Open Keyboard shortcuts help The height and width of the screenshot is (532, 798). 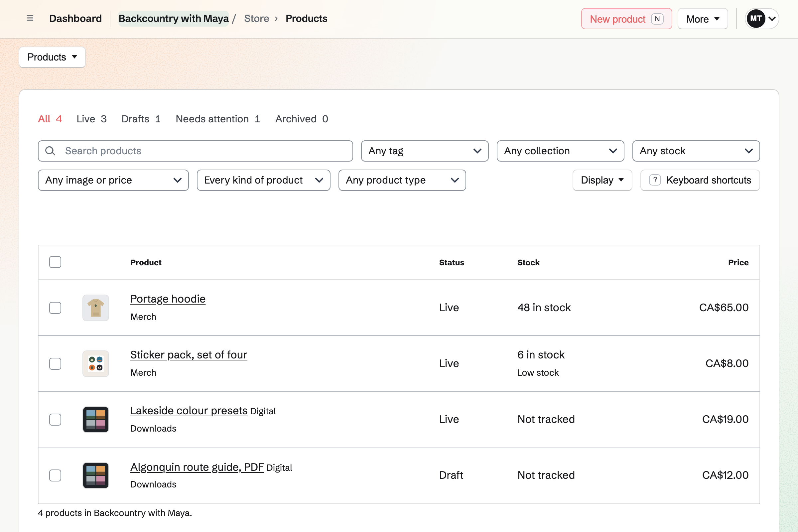coord(700,180)
